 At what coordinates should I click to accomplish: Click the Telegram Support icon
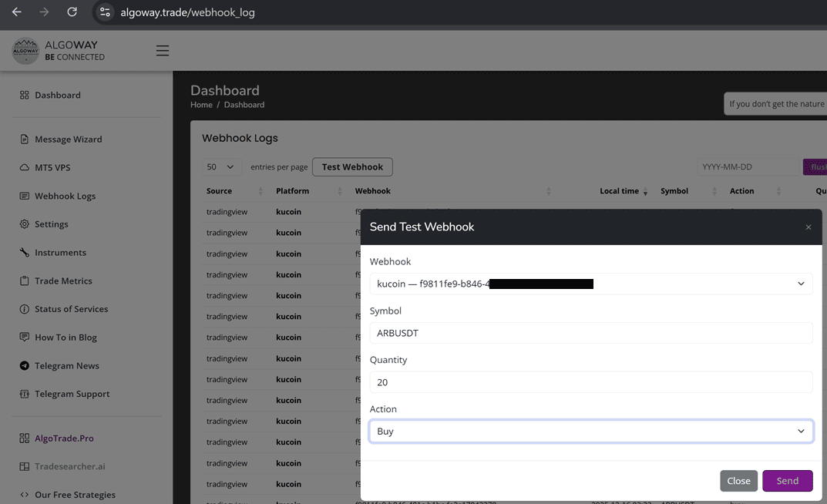click(24, 394)
